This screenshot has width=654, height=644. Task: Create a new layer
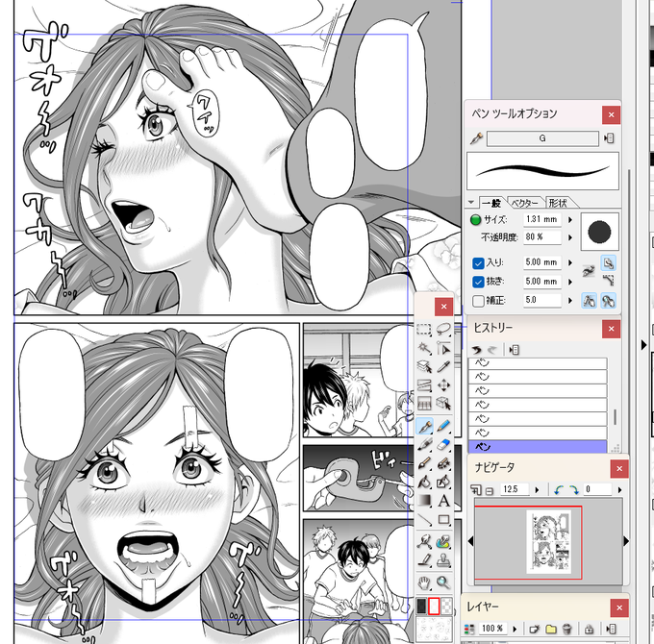(x=535, y=629)
